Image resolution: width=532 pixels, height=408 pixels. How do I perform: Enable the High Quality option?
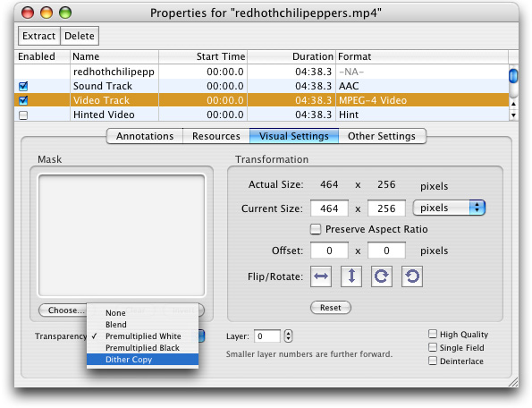(x=433, y=334)
